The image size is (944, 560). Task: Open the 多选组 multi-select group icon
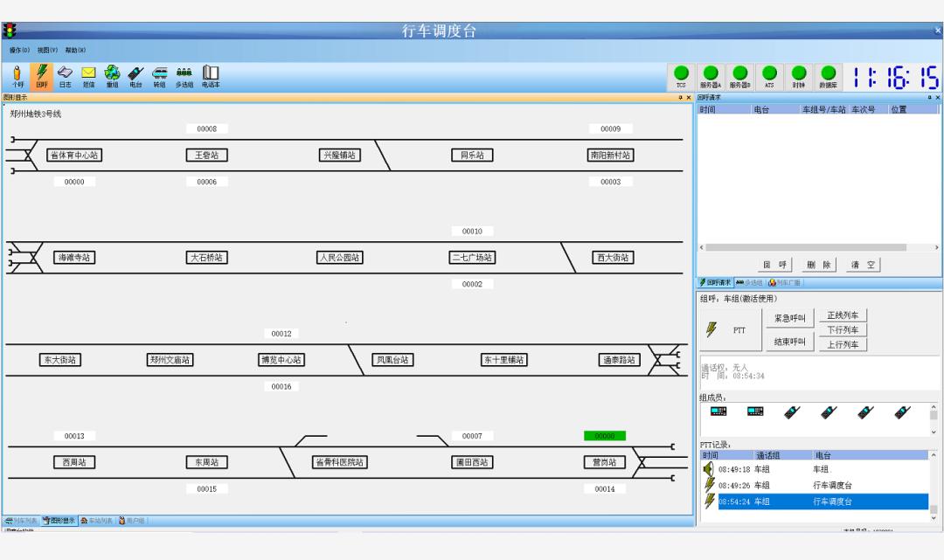(184, 76)
